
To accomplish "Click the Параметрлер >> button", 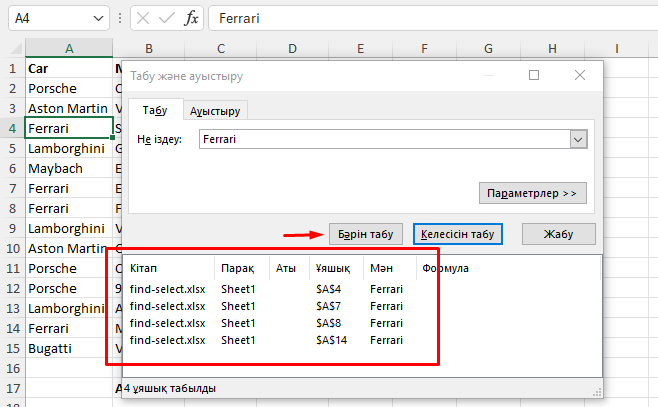I will pyautogui.click(x=533, y=193).
